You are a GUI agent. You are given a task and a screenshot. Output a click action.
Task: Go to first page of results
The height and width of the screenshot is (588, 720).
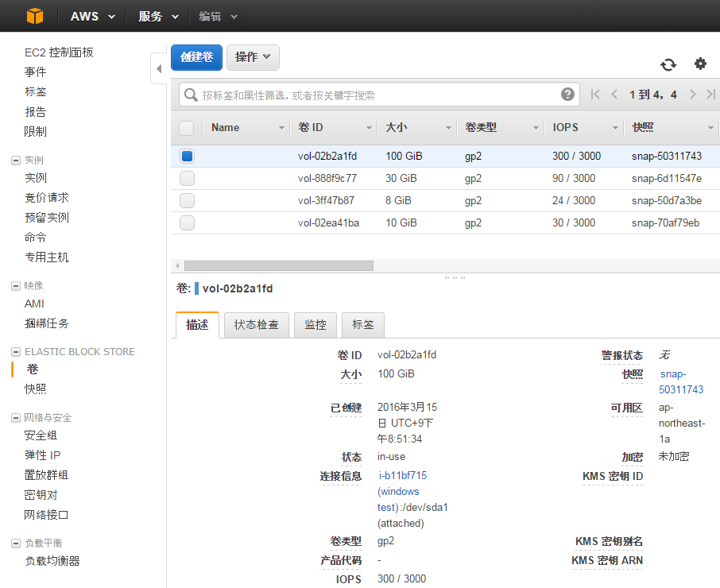[595, 95]
